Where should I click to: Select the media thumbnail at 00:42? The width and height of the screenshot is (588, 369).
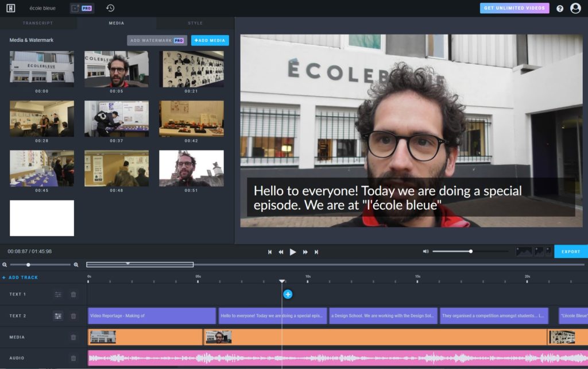(x=191, y=118)
